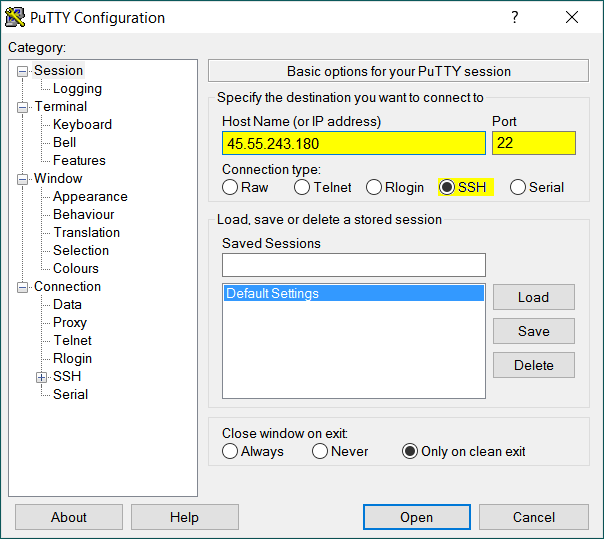Choose Serial connection type
Viewport: 604px width, 539px height.
click(x=518, y=187)
